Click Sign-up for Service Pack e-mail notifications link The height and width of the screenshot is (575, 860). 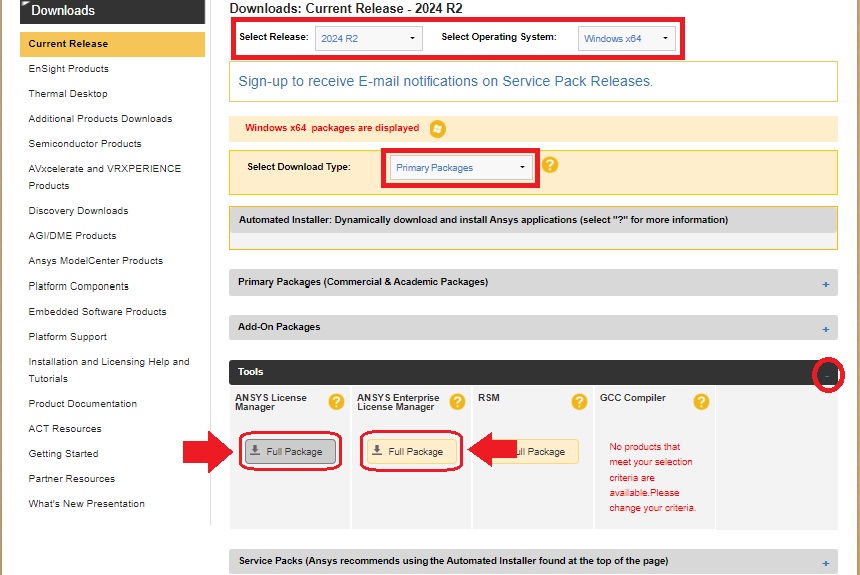click(x=445, y=81)
